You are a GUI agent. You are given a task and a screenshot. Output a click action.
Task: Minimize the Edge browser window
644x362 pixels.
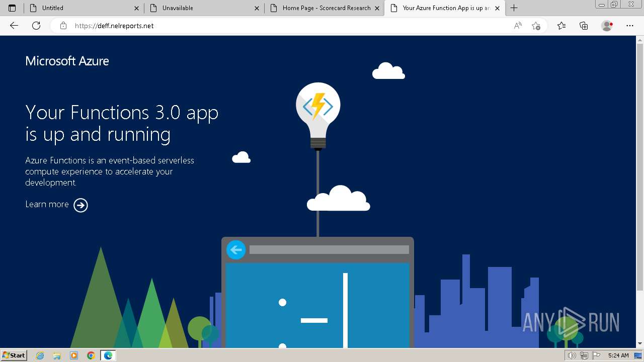[x=602, y=5]
